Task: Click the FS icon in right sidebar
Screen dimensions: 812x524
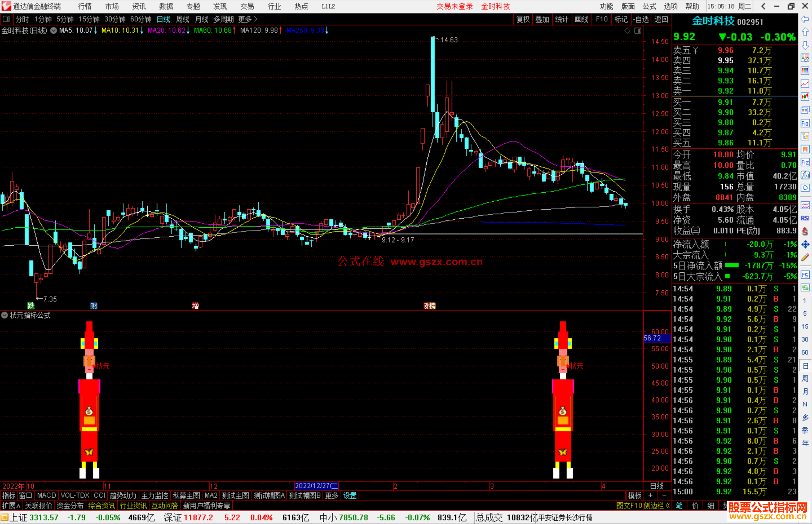Action: coord(805,275)
